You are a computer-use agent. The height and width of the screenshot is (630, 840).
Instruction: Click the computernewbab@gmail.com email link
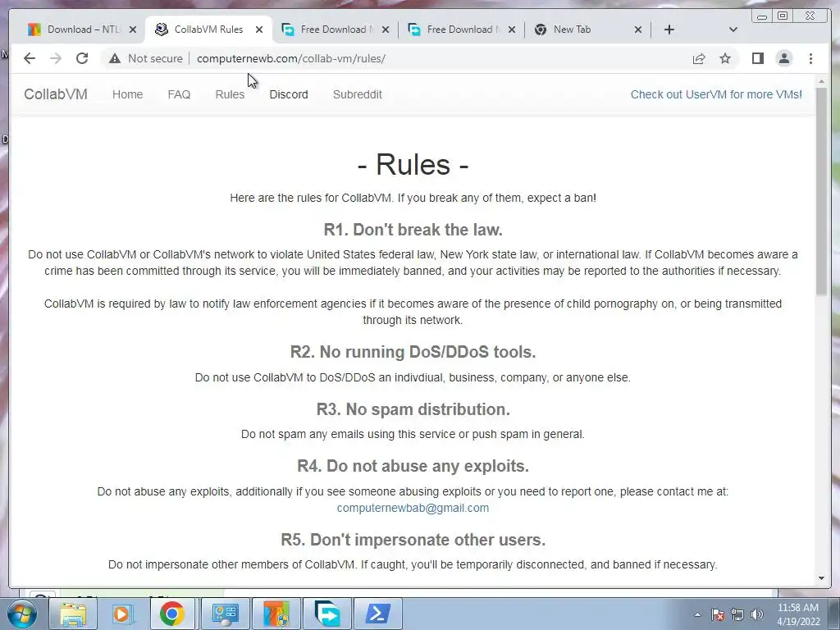[413, 508]
